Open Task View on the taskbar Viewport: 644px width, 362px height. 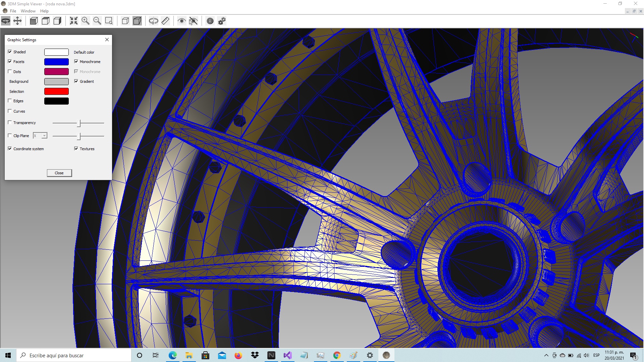(156, 355)
